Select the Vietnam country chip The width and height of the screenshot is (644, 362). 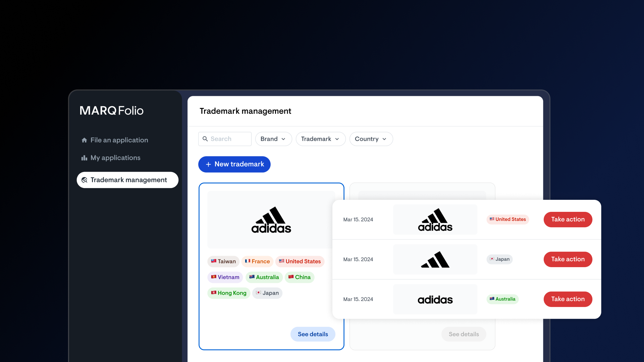point(225,277)
